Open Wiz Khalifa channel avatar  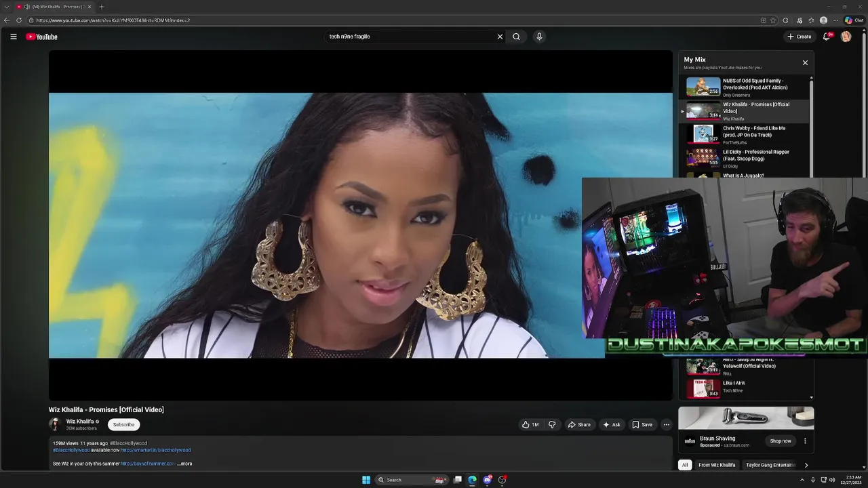55,425
